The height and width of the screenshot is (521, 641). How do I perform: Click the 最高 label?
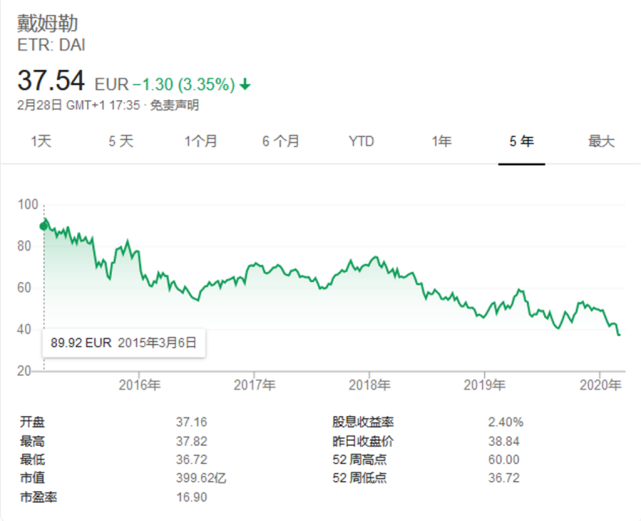[x=32, y=441]
